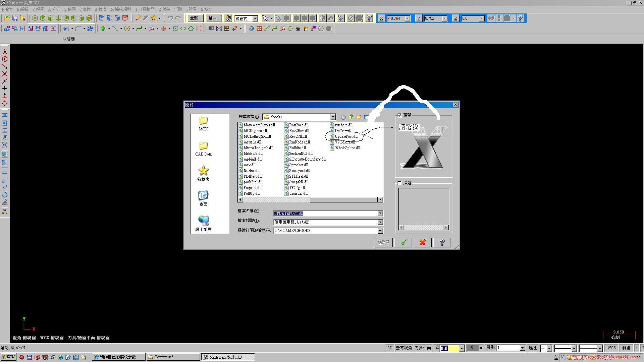Click the file list horizontal scrollbar right arrow
The height and width of the screenshot is (362, 644).
[x=380, y=200]
